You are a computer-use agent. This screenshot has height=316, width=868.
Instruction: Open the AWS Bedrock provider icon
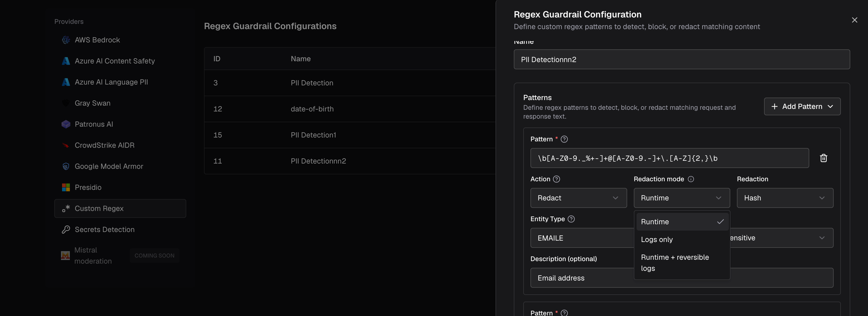(66, 40)
